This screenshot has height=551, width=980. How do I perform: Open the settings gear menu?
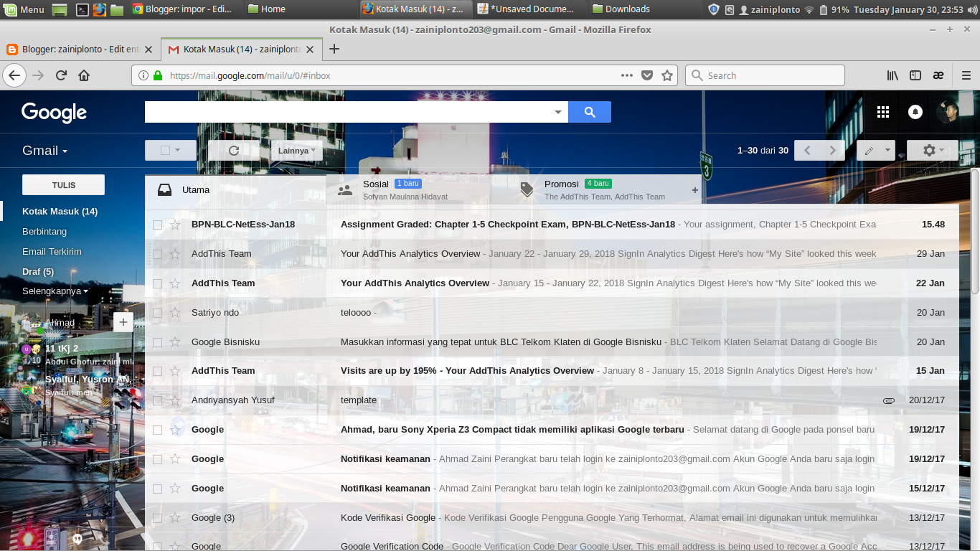click(x=932, y=151)
